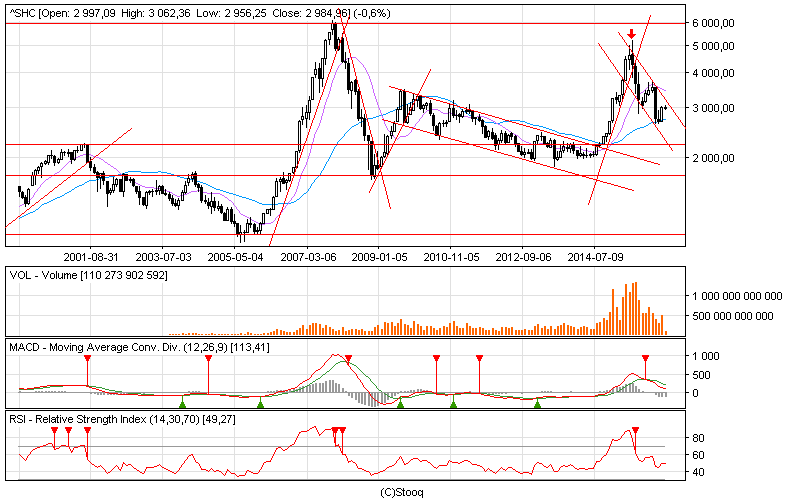Click the 2007-03-06 date label
The image size is (800, 500).
308,257
